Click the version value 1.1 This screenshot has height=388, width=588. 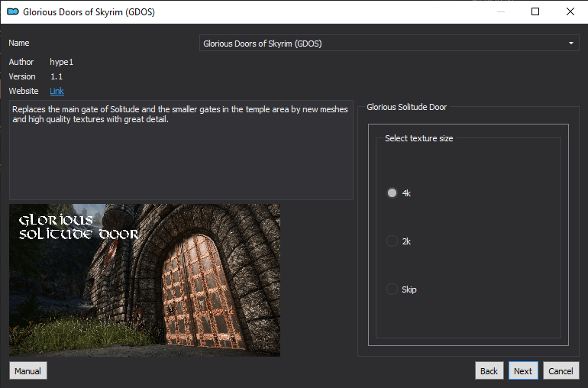(x=57, y=76)
